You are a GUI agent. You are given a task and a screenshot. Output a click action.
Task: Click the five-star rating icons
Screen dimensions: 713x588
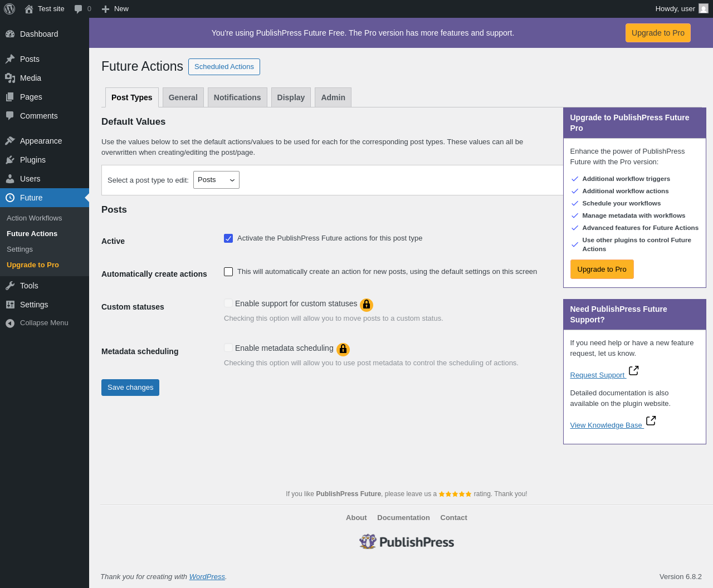(455, 494)
